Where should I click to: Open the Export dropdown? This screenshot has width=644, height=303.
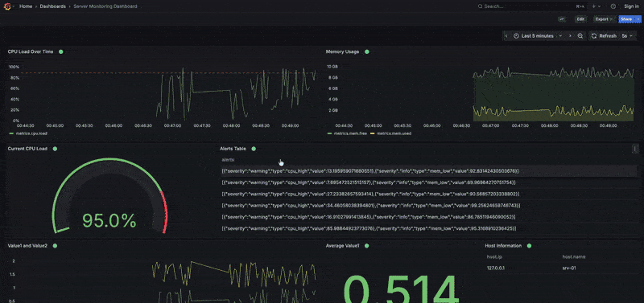[x=605, y=18]
